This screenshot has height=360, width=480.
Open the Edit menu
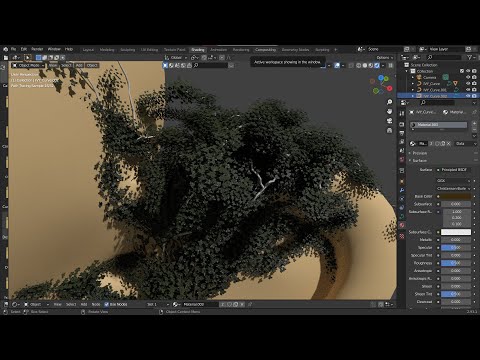click(24, 49)
